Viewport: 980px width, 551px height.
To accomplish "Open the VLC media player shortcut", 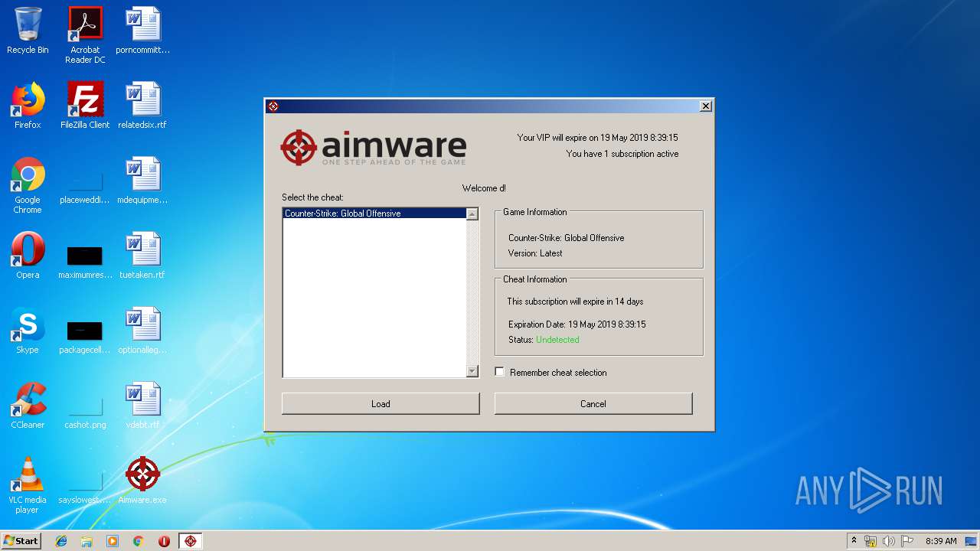I will (x=28, y=485).
